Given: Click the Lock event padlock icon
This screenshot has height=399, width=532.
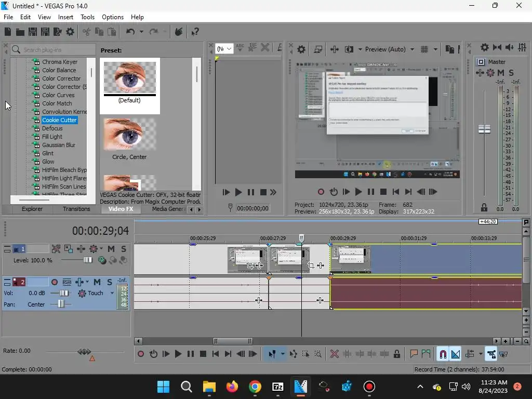Looking at the screenshot, I should click(x=396, y=354).
